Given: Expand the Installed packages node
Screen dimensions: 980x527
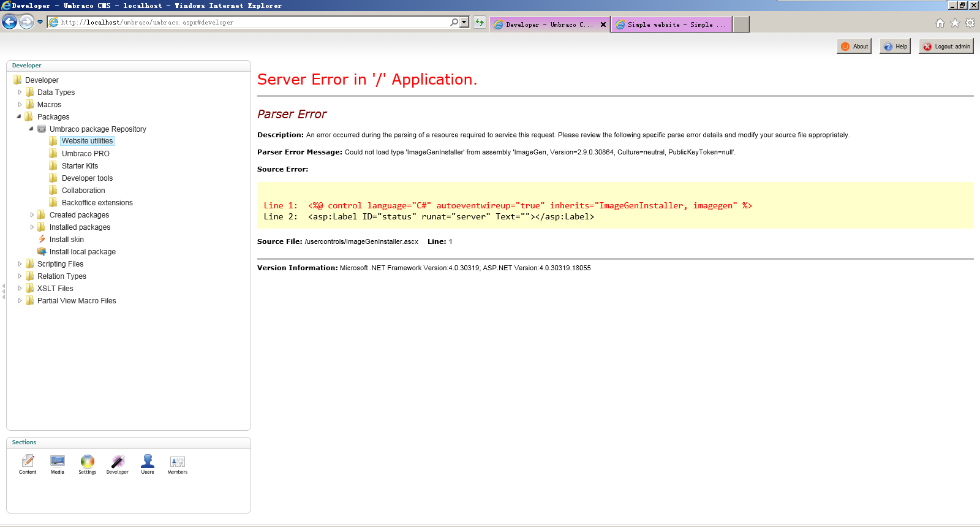Looking at the screenshot, I should coord(32,227).
